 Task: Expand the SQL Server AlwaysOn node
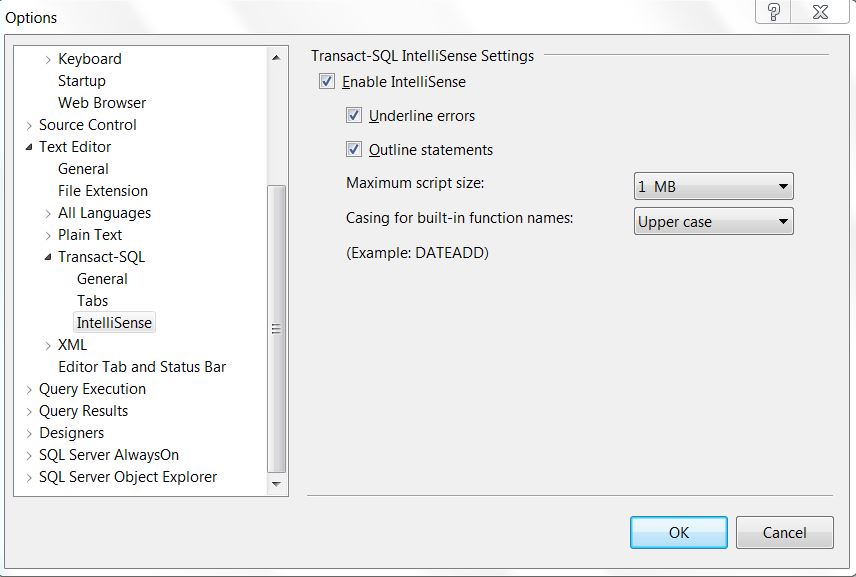click(28, 454)
